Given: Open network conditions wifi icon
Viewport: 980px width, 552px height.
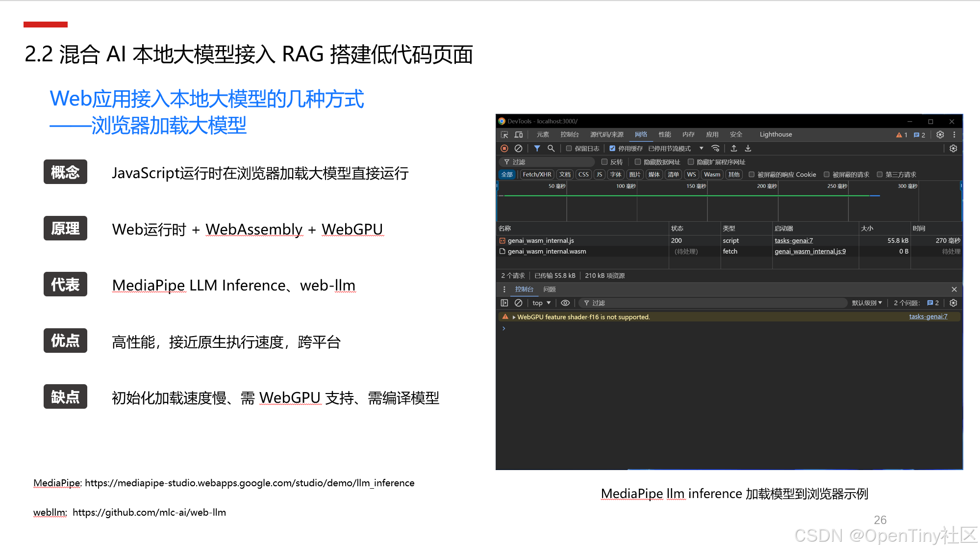Looking at the screenshot, I should 715,148.
